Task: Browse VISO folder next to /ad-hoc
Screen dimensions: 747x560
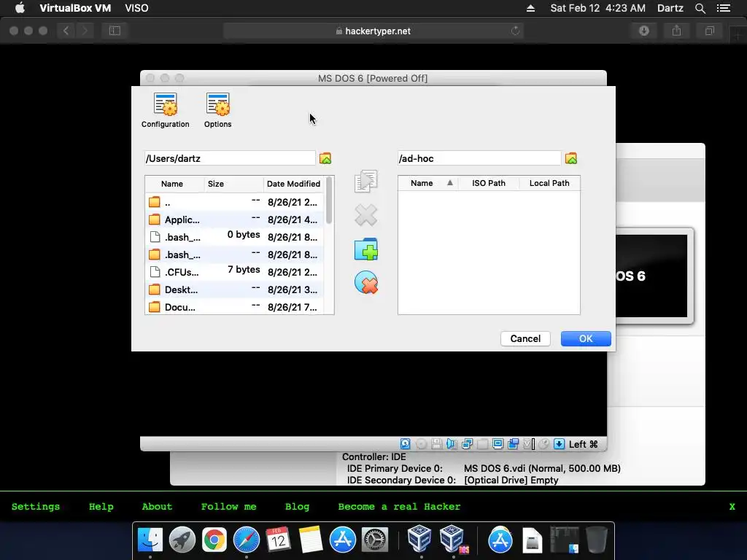Action: pyautogui.click(x=571, y=158)
